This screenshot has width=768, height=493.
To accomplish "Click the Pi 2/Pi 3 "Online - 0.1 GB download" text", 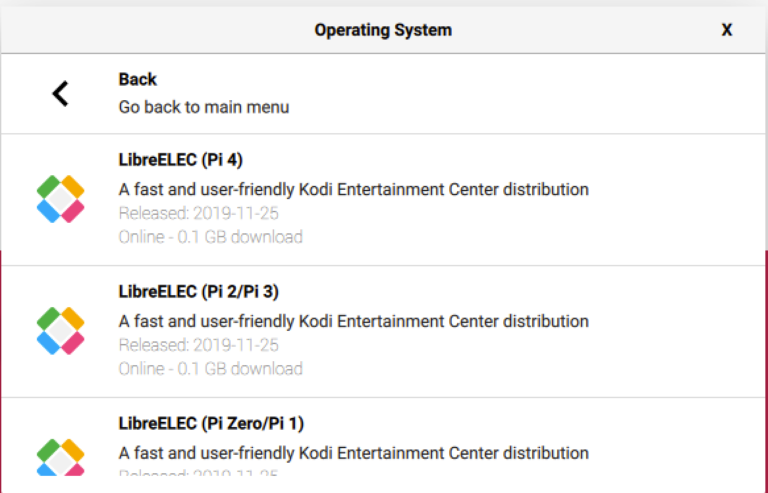I will click(210, 369).
